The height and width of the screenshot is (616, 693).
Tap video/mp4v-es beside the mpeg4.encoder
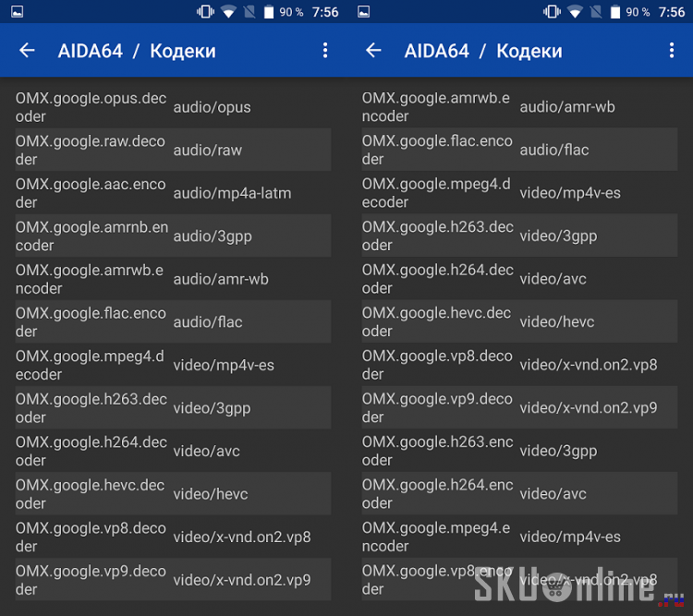click(x=571, y=537)
